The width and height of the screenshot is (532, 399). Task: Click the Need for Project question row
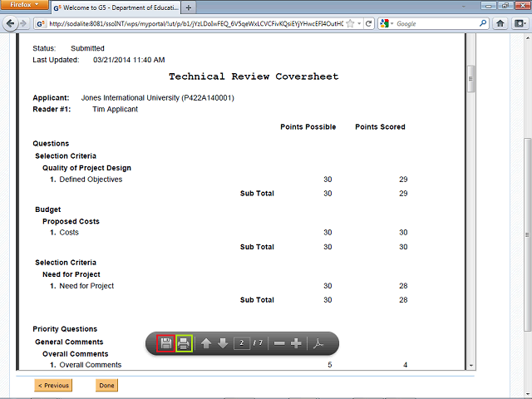click(86, 286)
